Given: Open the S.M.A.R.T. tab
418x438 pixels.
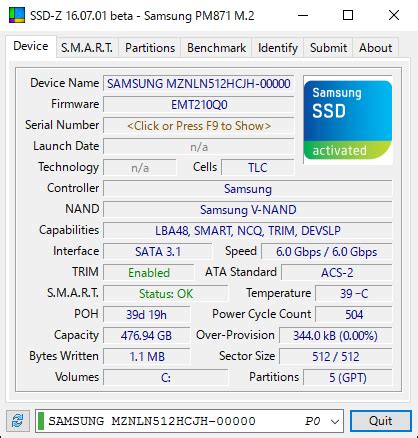Looking at the screenshot, I should (87, 48).
